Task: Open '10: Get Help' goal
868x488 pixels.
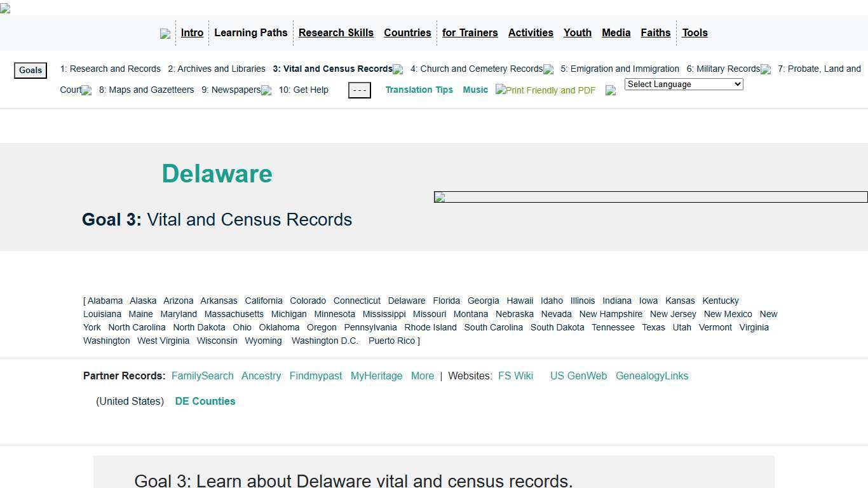Action: (303, 90)
